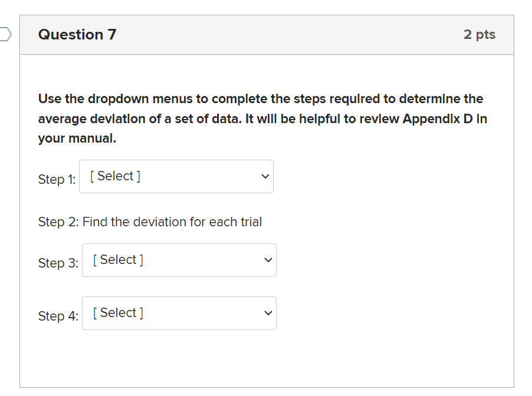Click the "Step 1:" label
The width and height of the screenshot is (532, 396).
click(x=57, y=180)
